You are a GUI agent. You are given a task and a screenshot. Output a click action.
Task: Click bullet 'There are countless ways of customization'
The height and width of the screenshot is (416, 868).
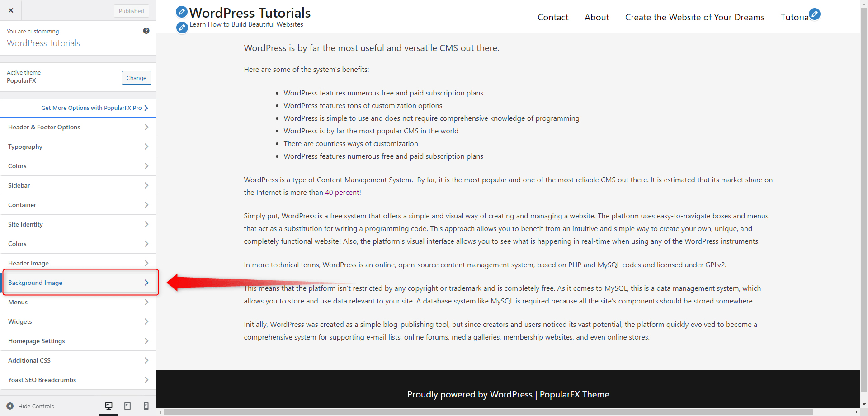351,143
